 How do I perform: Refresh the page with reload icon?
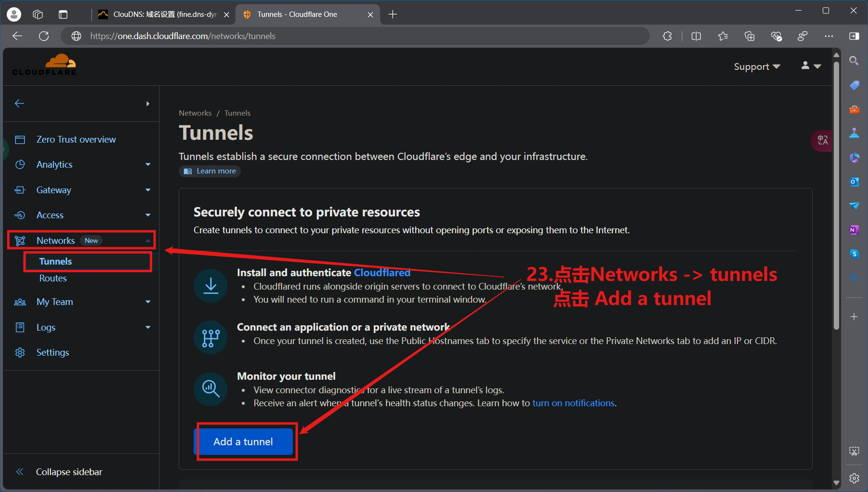tap(44, 36)
